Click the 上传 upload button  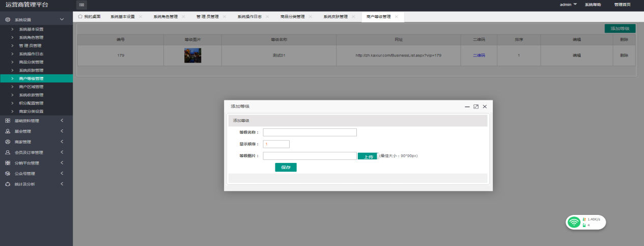(367, 156)
